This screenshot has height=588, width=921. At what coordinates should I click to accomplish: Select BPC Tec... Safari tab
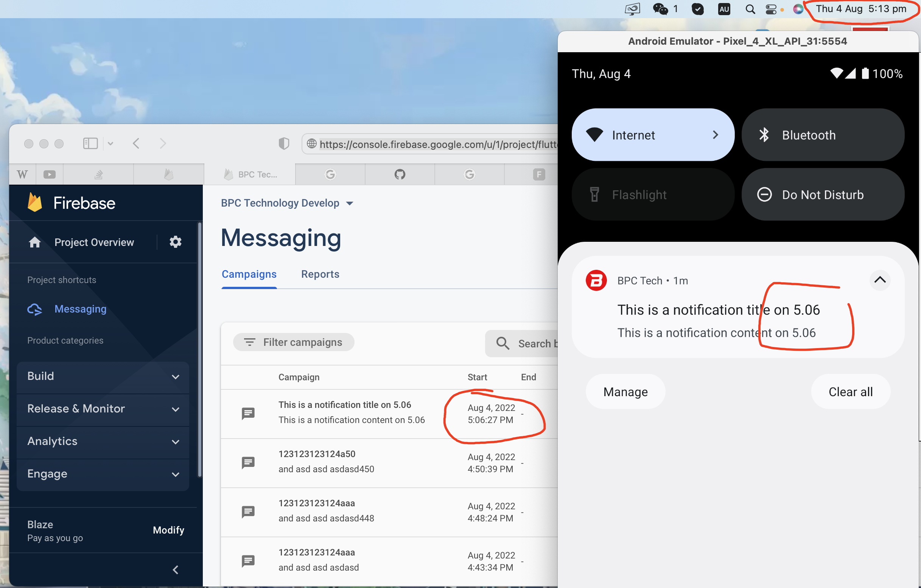coord(250,174)
